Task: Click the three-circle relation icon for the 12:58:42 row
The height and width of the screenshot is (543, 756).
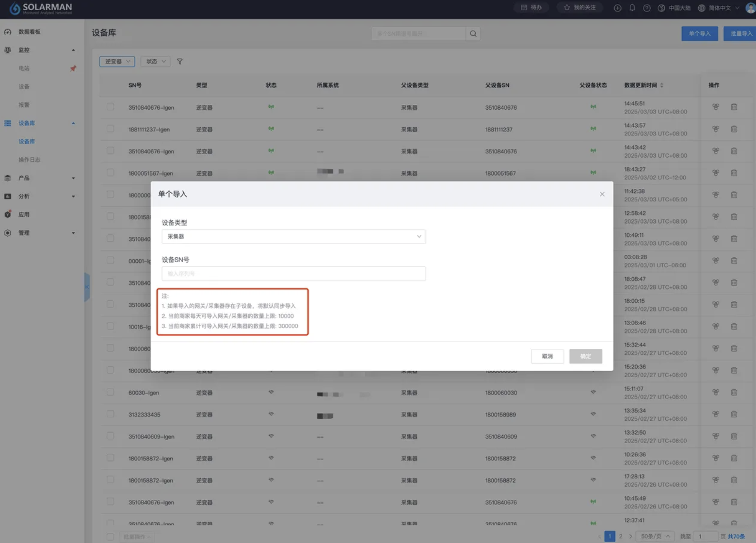Action: 716,217
